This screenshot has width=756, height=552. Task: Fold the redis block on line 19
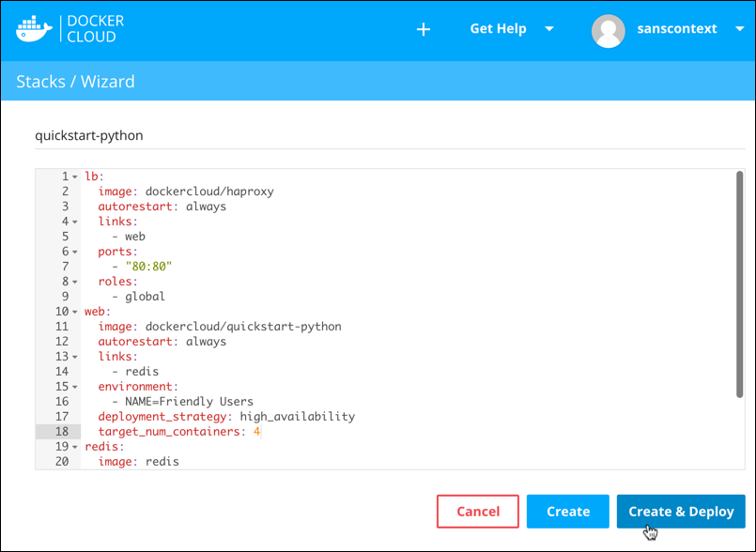(75, 447)
